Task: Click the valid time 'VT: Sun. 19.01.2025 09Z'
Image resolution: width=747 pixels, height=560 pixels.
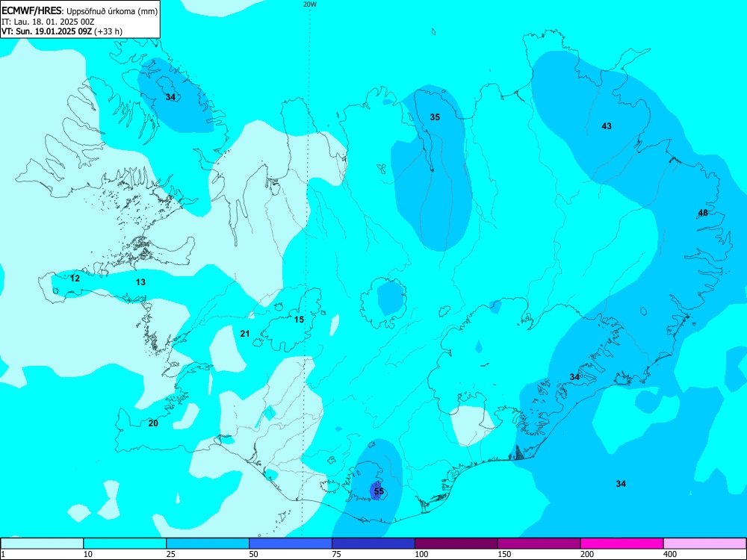Action: point(46,31)
